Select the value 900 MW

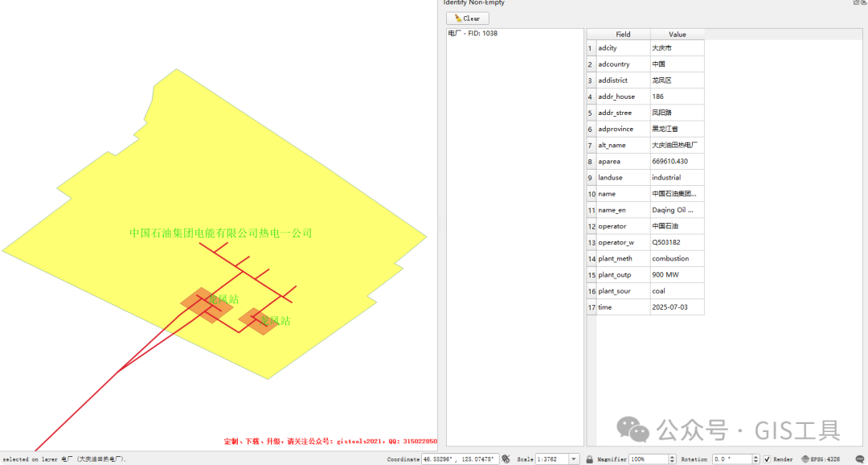[x=677, y=275]
